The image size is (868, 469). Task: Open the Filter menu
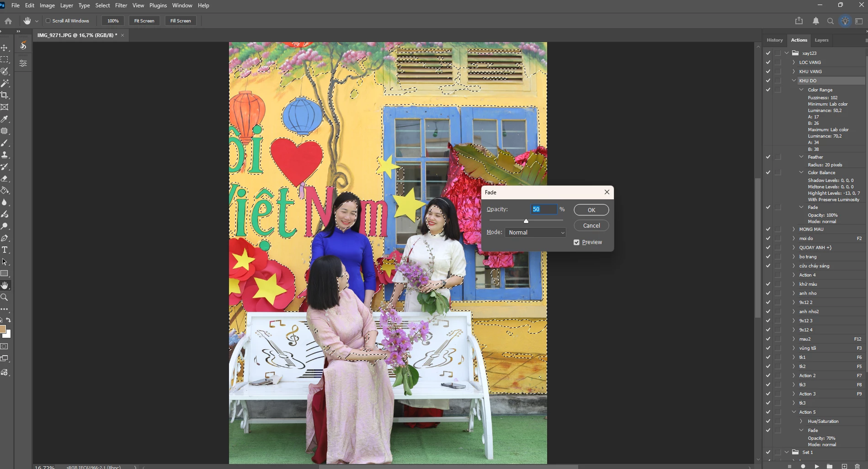tap(121, 5)
